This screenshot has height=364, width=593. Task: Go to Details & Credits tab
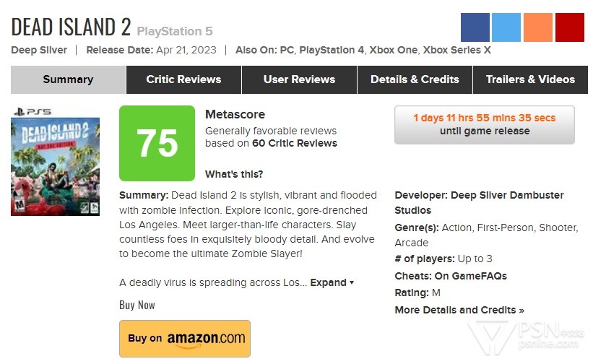tap(415, 79)
